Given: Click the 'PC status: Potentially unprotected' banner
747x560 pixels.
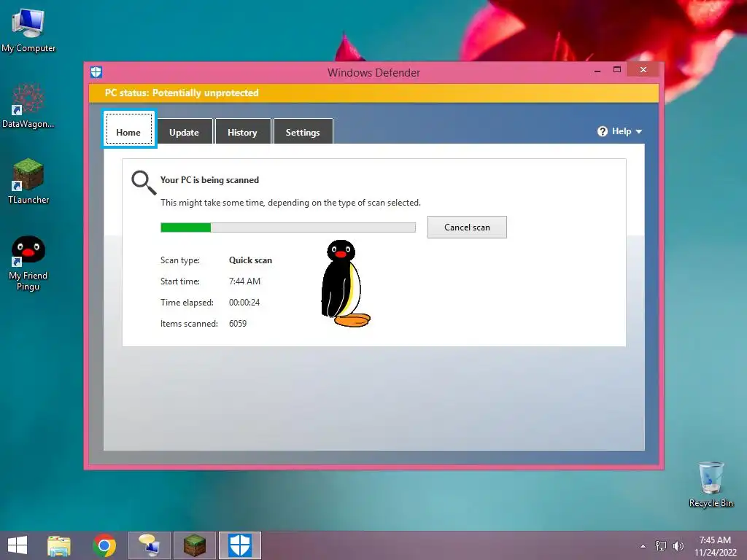Looking at the screenshot, I should 373,93.
